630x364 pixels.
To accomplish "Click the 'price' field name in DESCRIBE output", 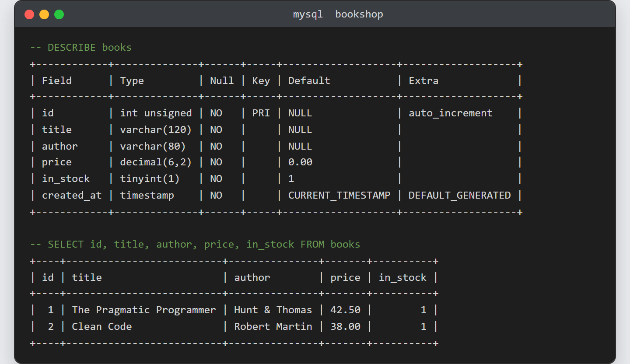I will (x=57, y=162).
